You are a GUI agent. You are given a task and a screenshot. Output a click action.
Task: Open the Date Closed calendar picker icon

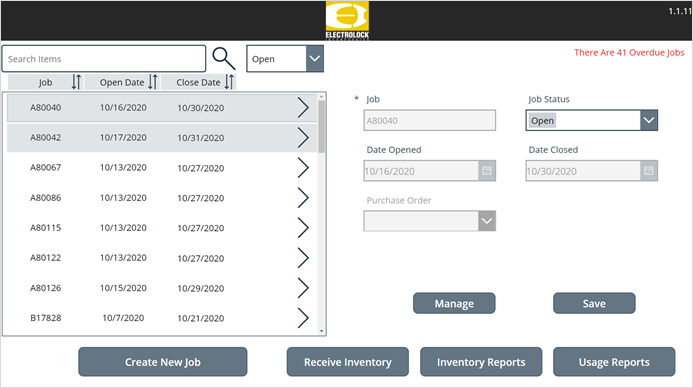(648, 171)
